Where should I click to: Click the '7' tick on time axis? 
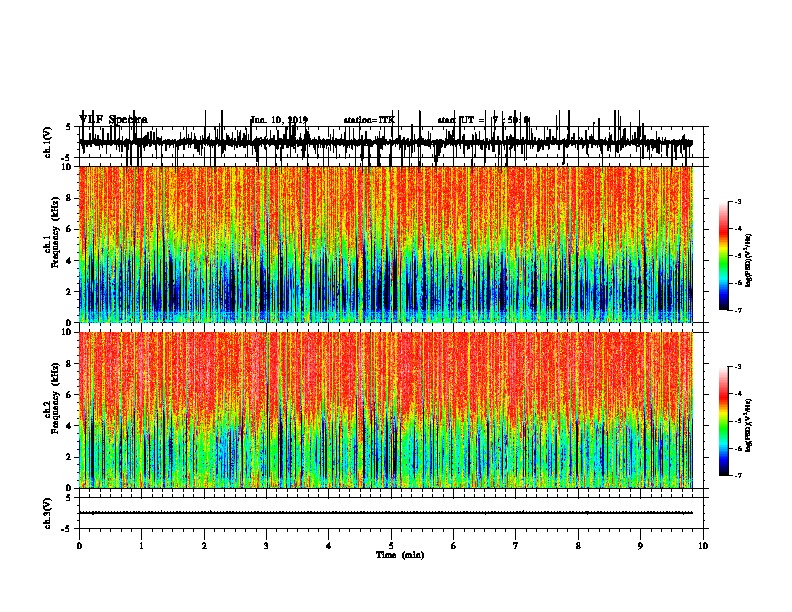[516, 546]
